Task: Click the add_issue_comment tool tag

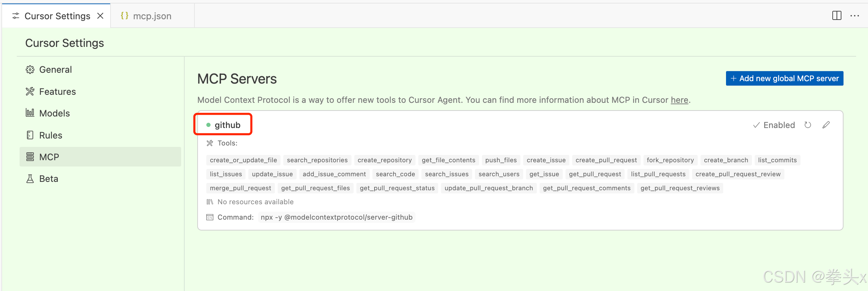Action: (334, 174)
